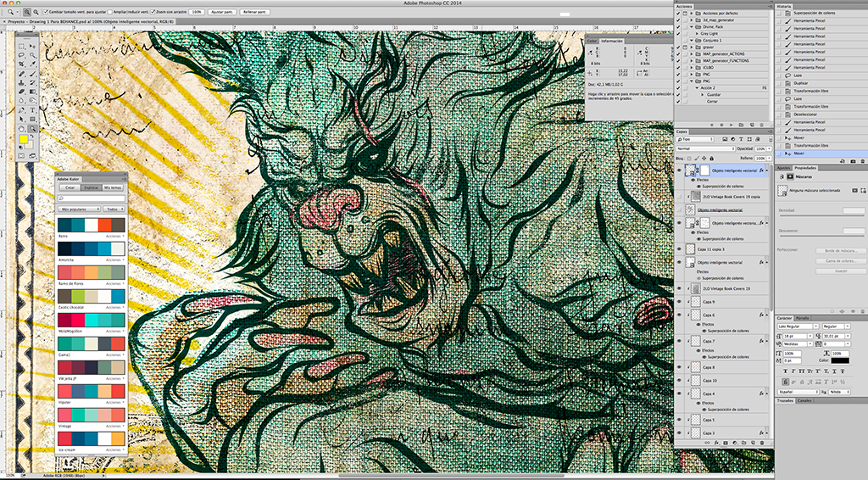Delete layer with Capas panel trash icon
This screenshot has height=480, width=868.
[762, 443]
